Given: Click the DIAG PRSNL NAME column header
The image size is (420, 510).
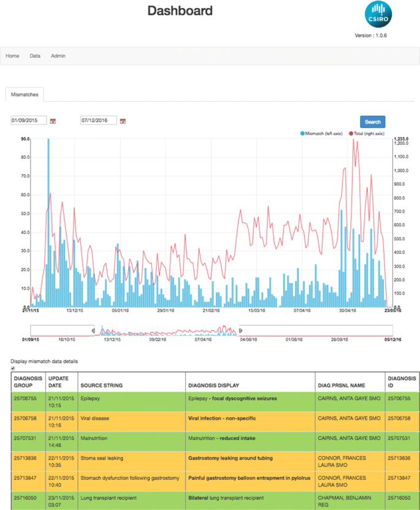Looking at the screenshot, I should click(342, 386).
